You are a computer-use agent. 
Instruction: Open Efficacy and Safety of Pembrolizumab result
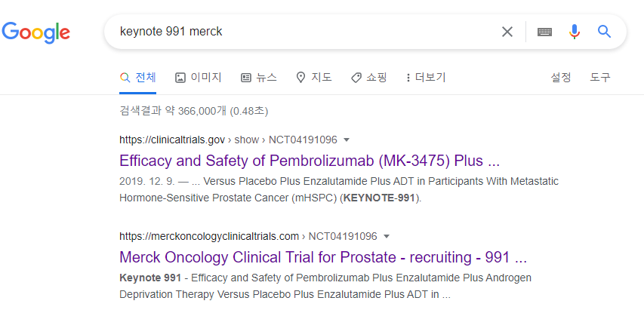point(310,161)
